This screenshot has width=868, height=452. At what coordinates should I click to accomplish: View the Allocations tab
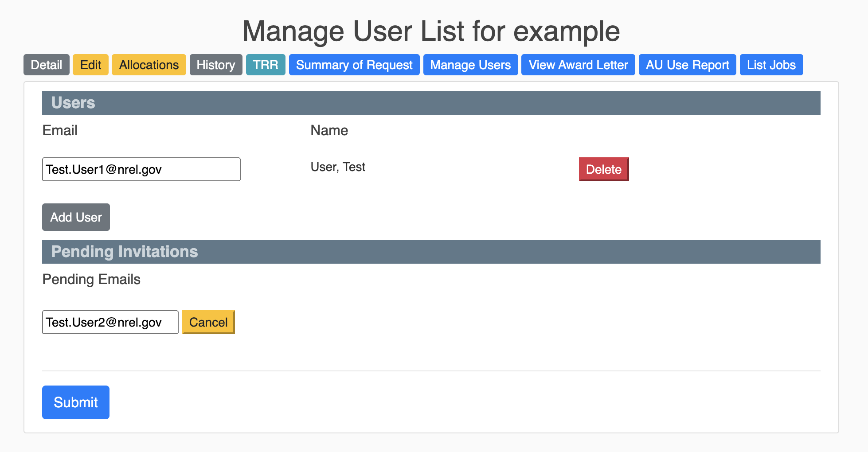pyautogui.click(x=149, y=65)
